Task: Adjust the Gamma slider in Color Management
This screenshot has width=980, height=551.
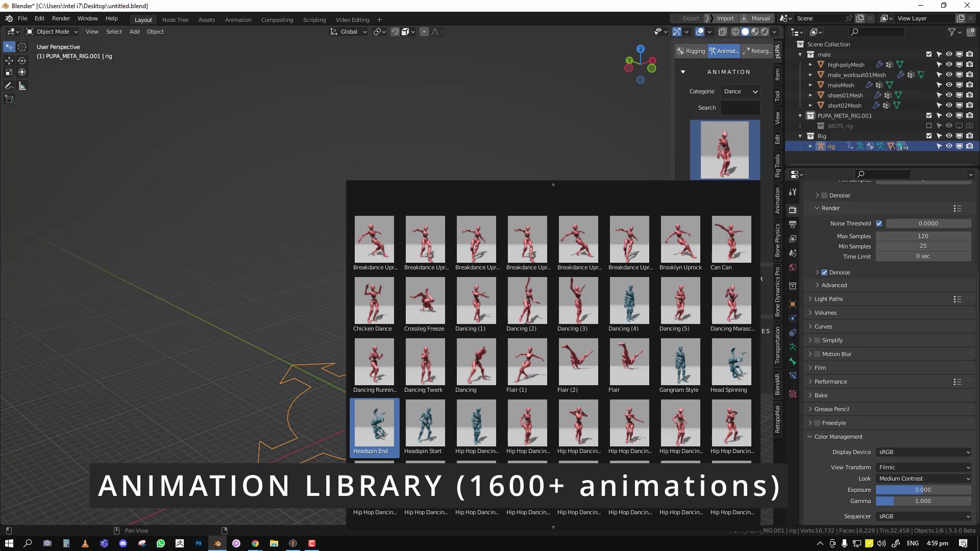Action: point(923,501)
